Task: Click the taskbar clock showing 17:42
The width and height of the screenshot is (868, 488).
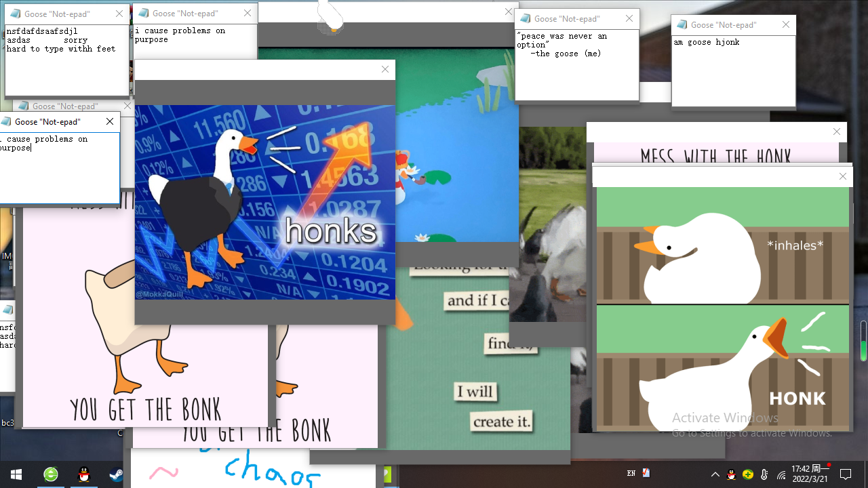Action: pos(810,474)
